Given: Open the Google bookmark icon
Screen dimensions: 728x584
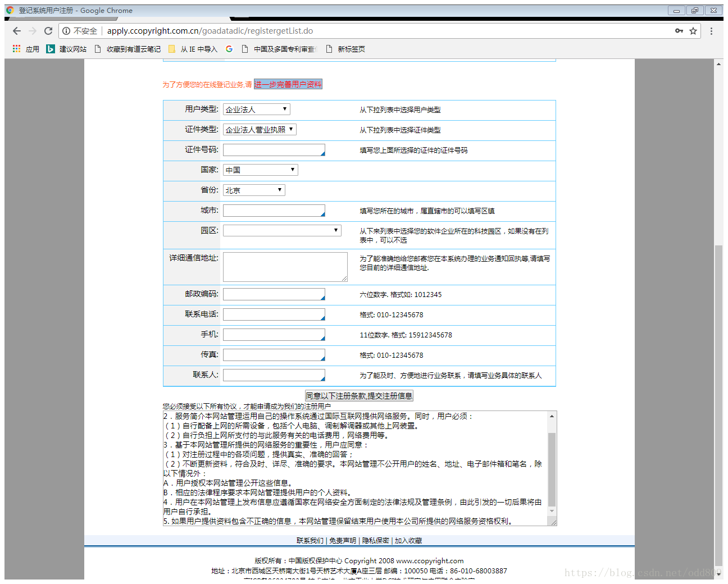Looking at the screenshot, I should (x=229, y=49).
